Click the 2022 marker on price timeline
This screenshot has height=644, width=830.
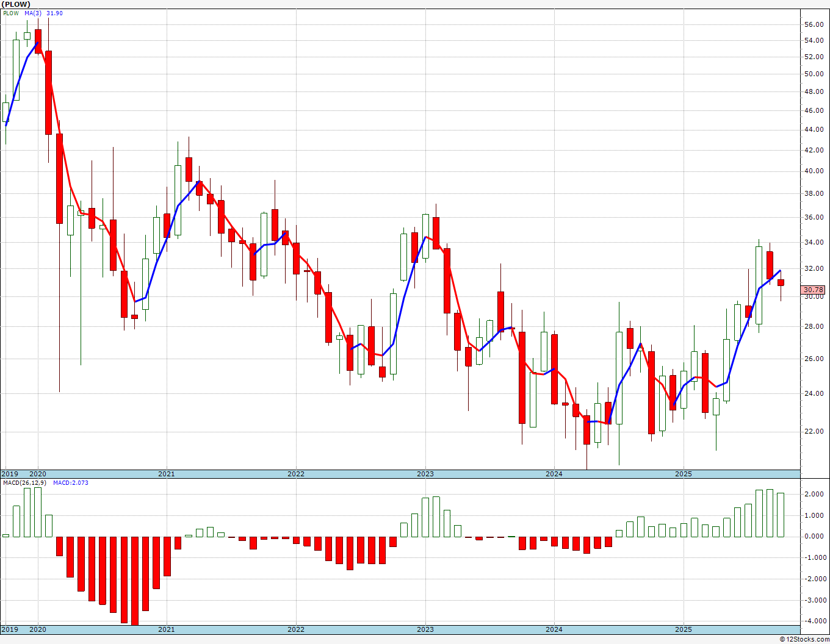[x=296, y=474]
